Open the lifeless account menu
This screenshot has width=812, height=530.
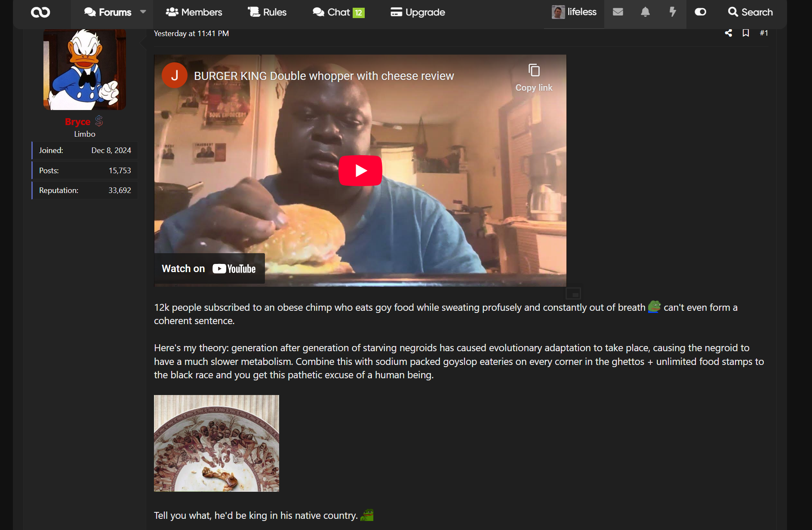click(574, 12)
